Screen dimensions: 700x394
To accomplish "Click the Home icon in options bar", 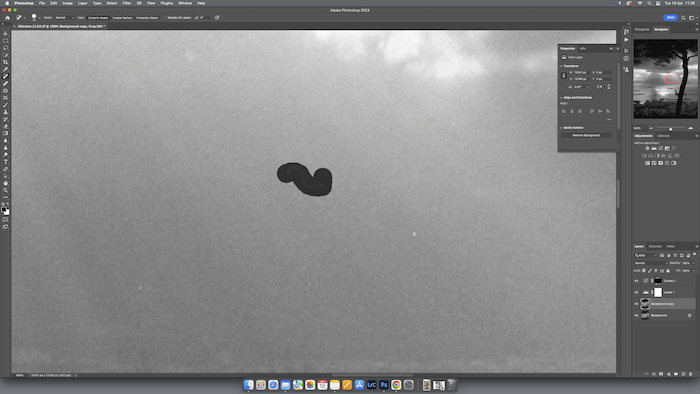I will (x=8, y=18).
